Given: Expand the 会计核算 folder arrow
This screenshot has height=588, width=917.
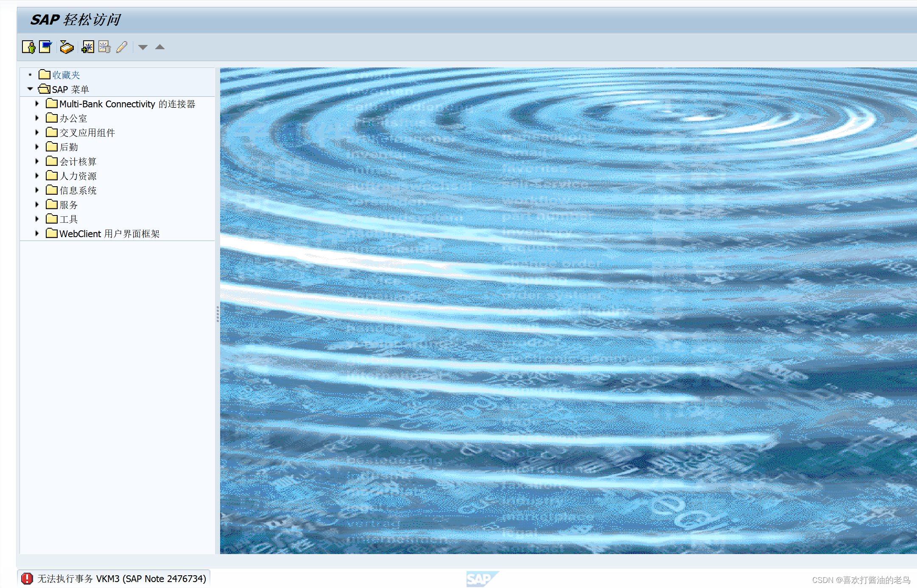Looking at the screenshot, I should (37, 161).
